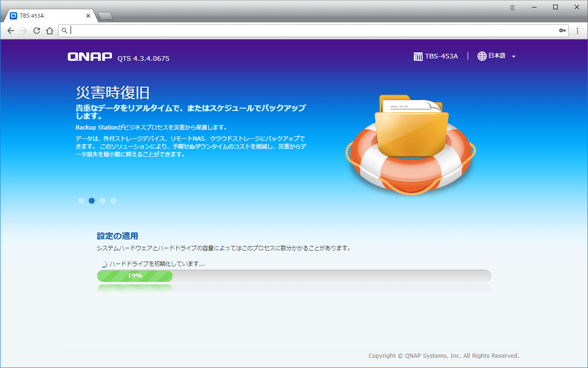Click the 19% green progress bar

135,276
